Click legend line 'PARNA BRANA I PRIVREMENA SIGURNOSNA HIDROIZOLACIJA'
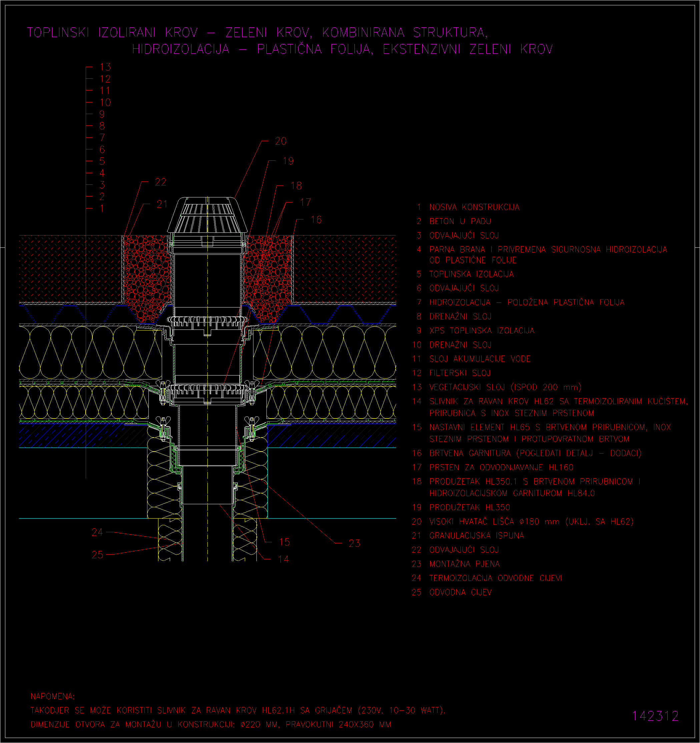Screen dimensions: 700x743 [x=548, y=249]
